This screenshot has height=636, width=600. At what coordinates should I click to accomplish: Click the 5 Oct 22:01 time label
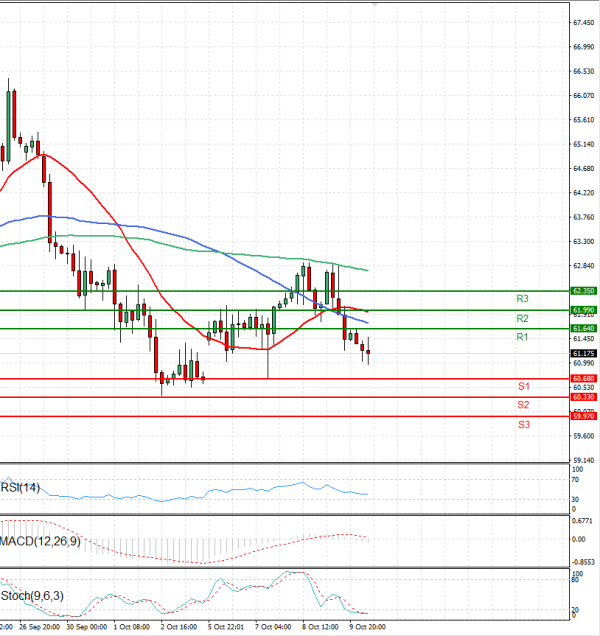224,627
